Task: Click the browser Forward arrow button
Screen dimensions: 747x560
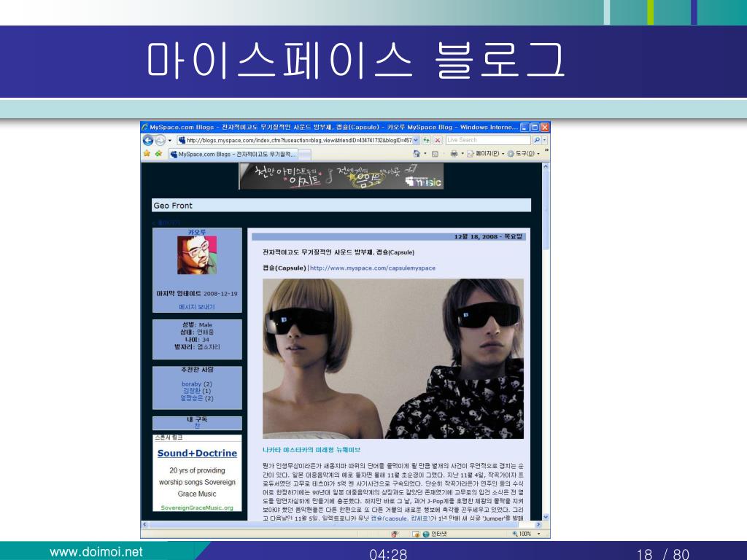Action: coord(160,140)
